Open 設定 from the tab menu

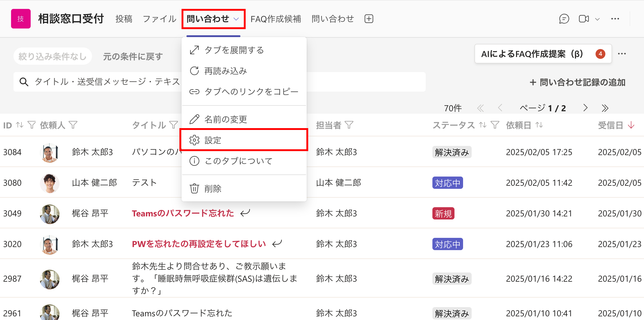coord(244,140)
